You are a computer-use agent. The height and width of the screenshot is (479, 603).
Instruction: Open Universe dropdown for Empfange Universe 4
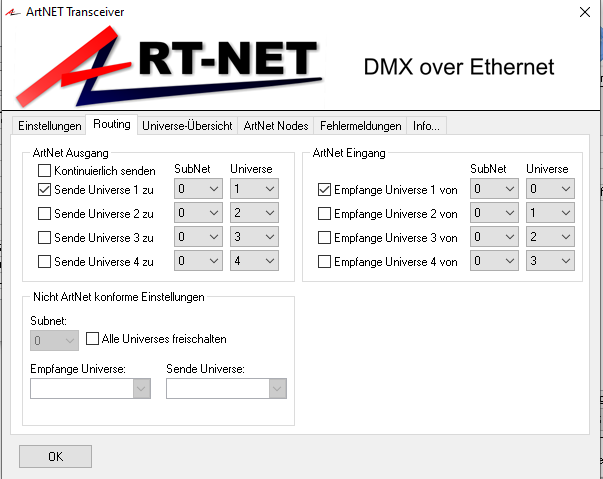point(550,261)
